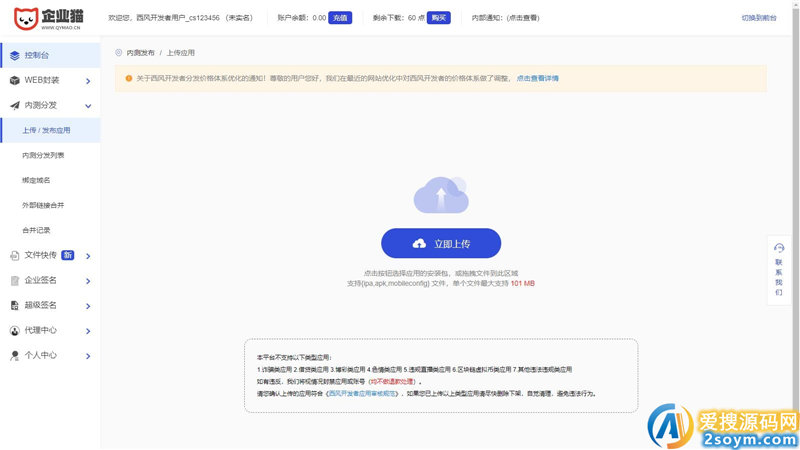Select the 绑定域名 submenu item
Image resolution: width=800 pixels, height=450 pixels.
(x=36, y=180)
